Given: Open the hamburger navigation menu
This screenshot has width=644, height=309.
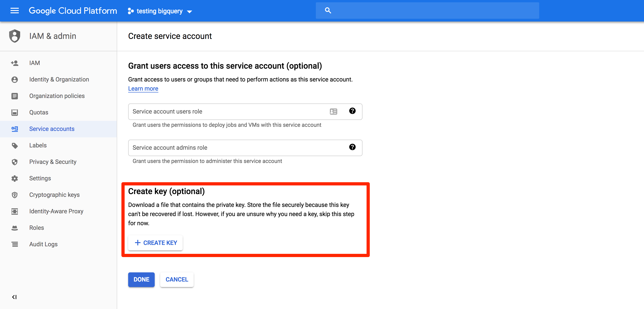Looking at the screenshot, I should 14,11.
